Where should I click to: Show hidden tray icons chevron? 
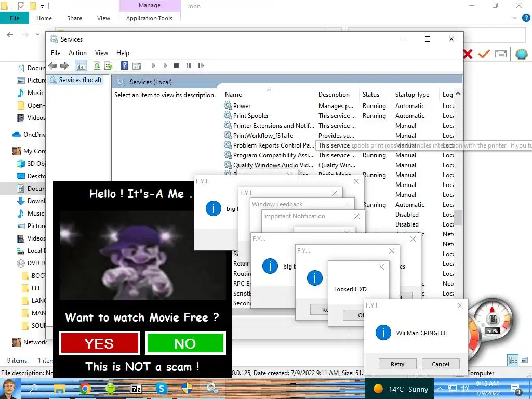coord(440,389)
